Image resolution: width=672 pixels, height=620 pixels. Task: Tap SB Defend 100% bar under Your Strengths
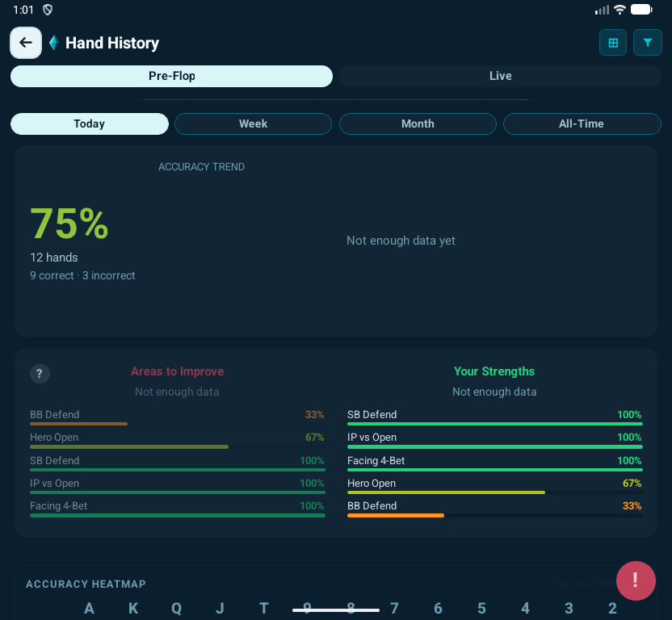click(x=494, y=418)
